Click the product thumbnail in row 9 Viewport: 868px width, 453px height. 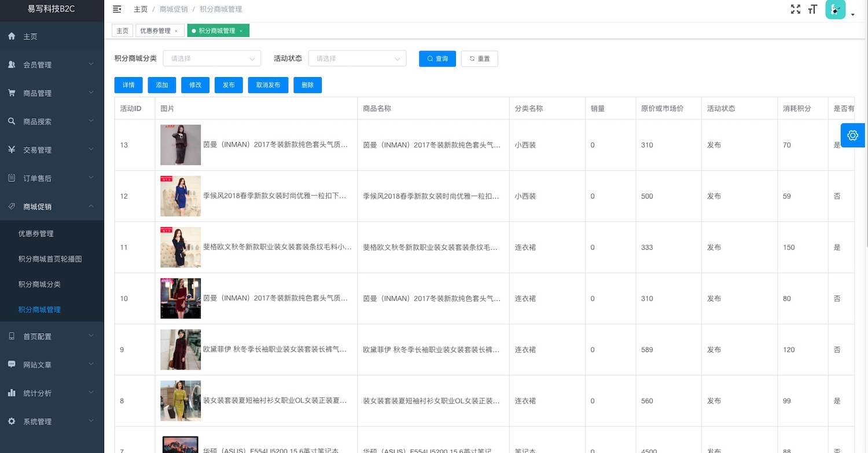(181, 350)
